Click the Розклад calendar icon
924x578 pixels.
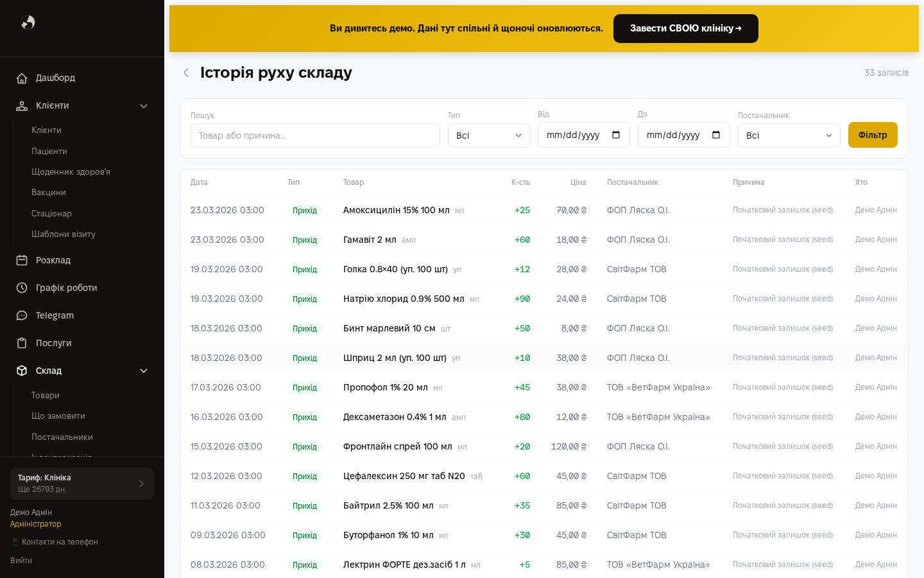coord(22,260)
